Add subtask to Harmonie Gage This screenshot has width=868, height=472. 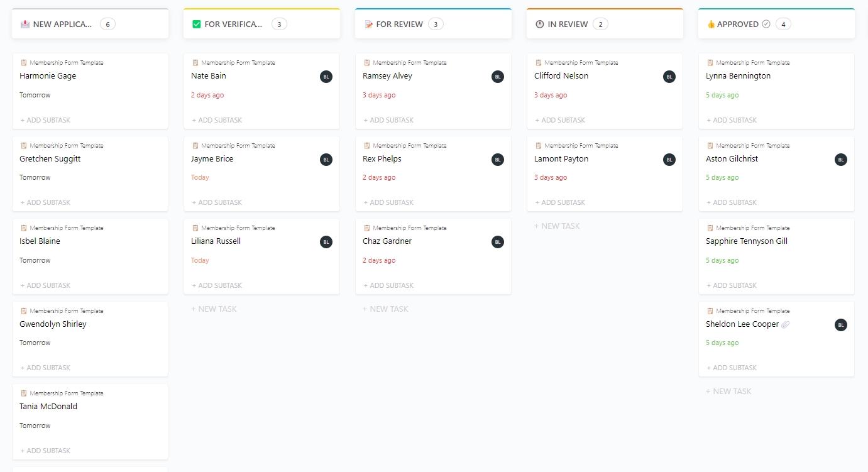tap(45, 120)
